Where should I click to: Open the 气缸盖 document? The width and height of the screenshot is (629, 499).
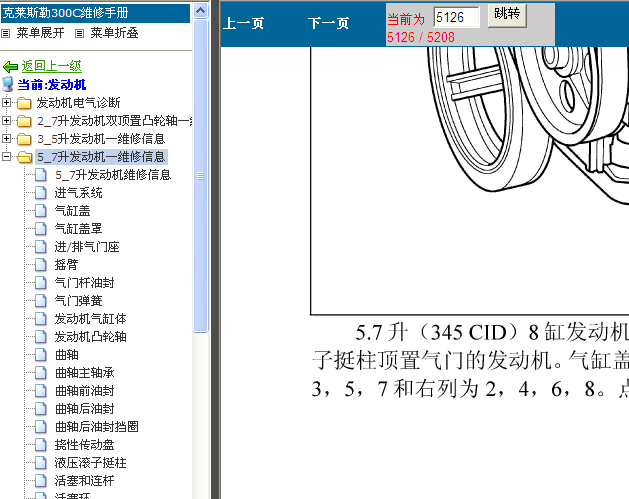coord(73,211)
